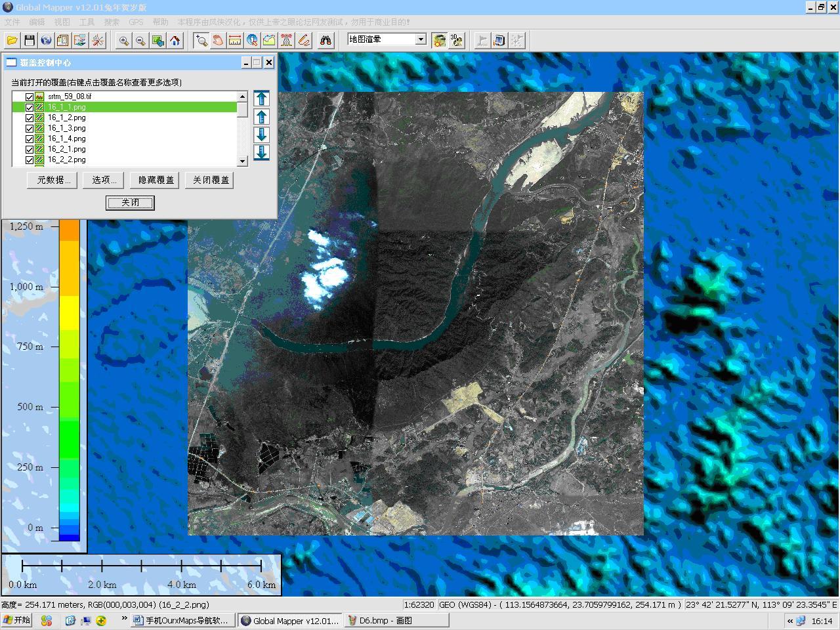
Task: Open the 地图渲晕 shader dropdown
Action: 421,39
